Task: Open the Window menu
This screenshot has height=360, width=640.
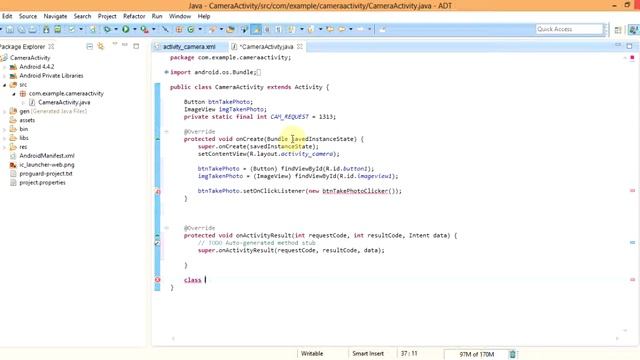Action: tap(180, 16)
